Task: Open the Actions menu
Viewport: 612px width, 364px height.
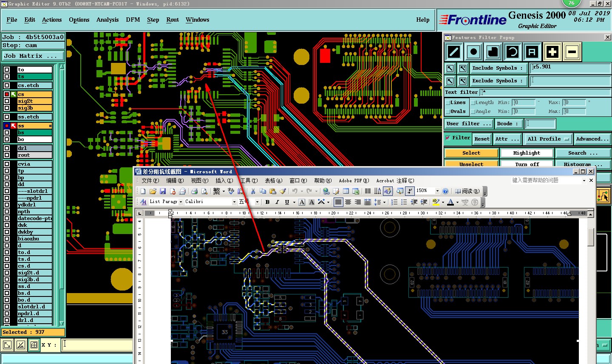Action: pos(52,20)
